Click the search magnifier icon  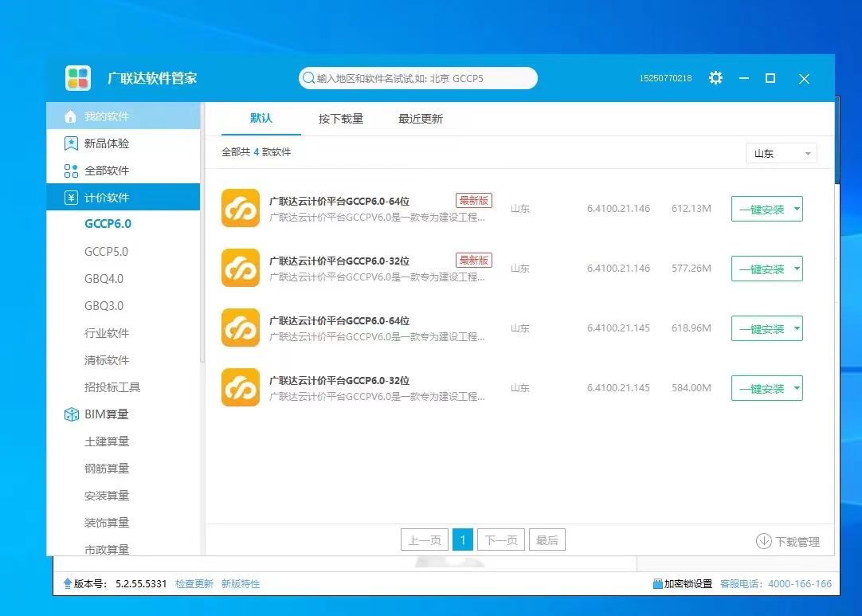coord(308,78)
